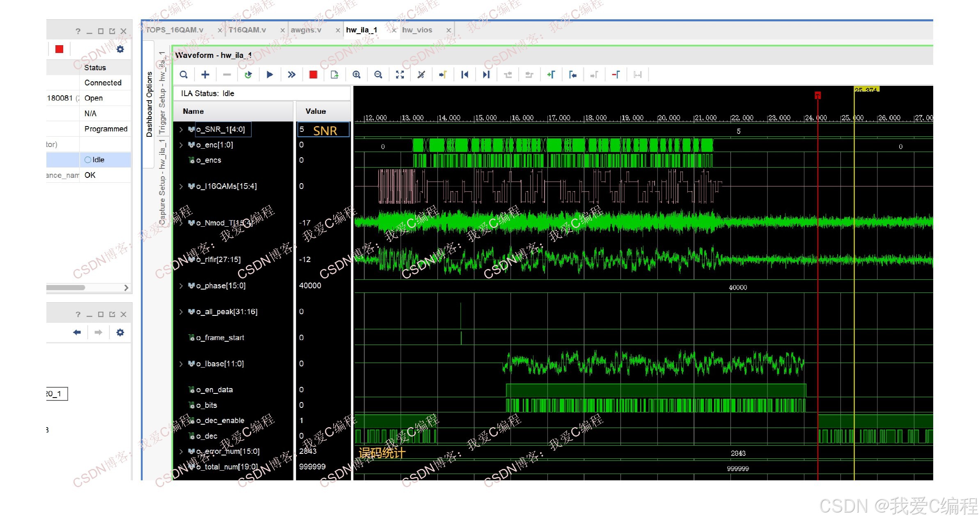Expand the o_SNR_1[4:0] signal bus
The width and height of the screenshot is (980, 522).
pyautogui.click(x=181, y=130)
